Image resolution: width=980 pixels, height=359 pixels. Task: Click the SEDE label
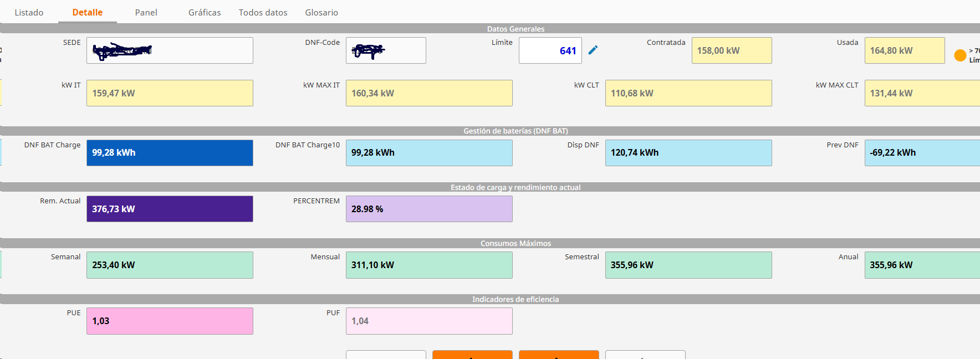coord(72,42)
